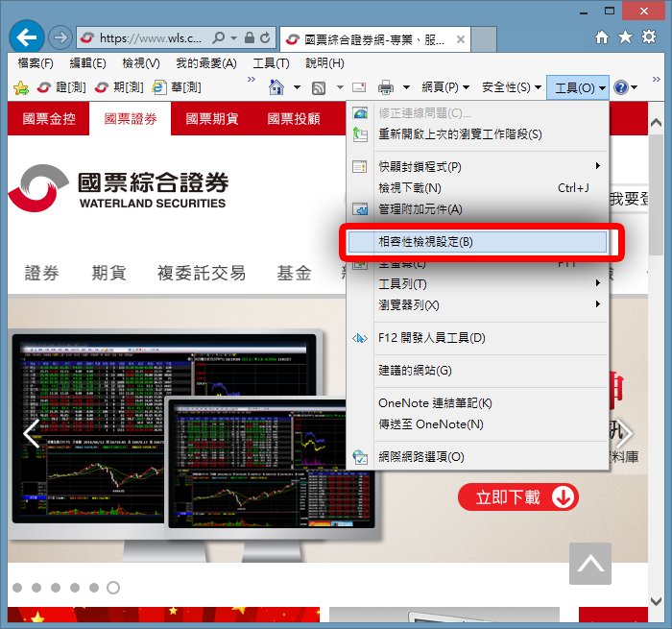Expand the address bar search dropdown arrow
The height and width of the screenshot is (629, 672).
pos(234,38)
